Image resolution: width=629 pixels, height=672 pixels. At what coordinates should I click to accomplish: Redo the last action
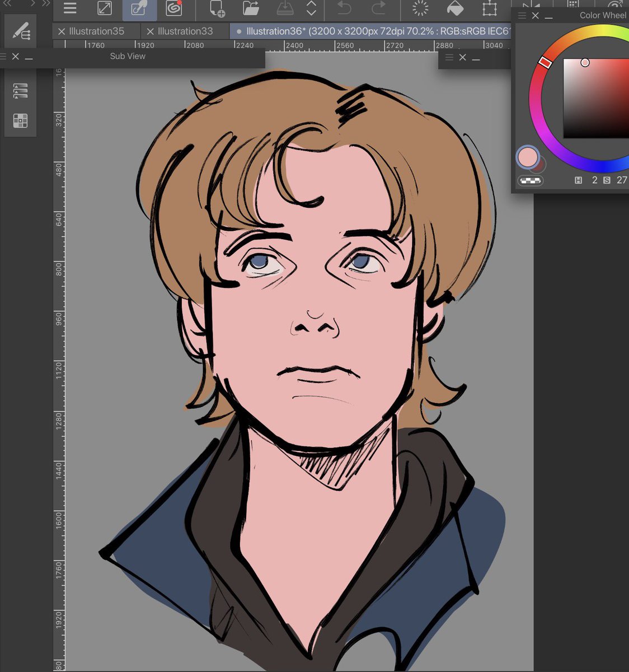pyautogui.click(x=379, y=8)
